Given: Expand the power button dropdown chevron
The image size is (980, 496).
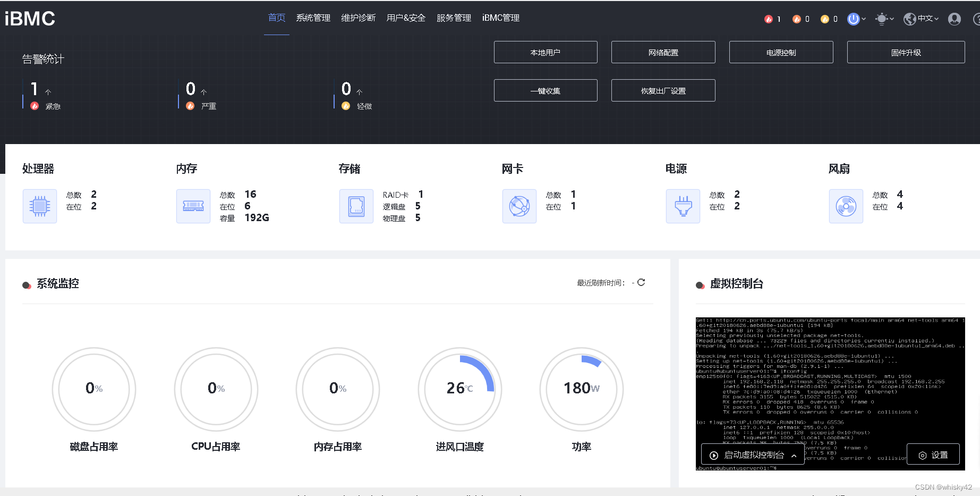Looking at the screenshot, I should pos(863,20).
